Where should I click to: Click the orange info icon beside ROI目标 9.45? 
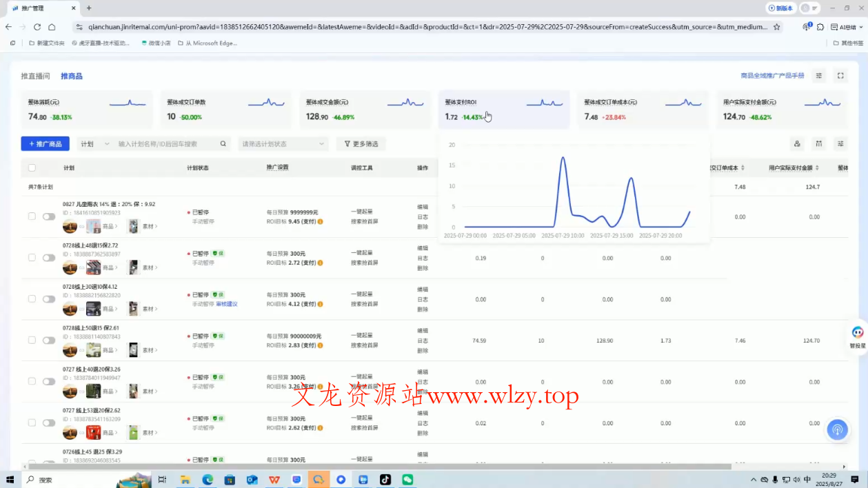point(320,222)
